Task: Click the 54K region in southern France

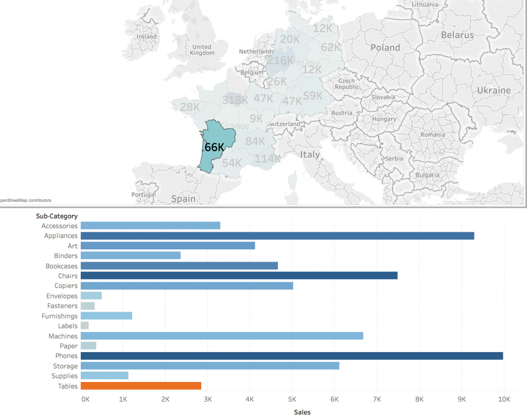Action: 232,163
